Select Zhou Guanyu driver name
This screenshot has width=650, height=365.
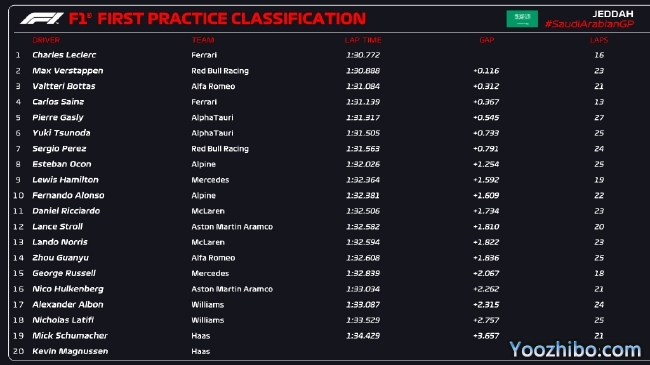coord(61,258)
